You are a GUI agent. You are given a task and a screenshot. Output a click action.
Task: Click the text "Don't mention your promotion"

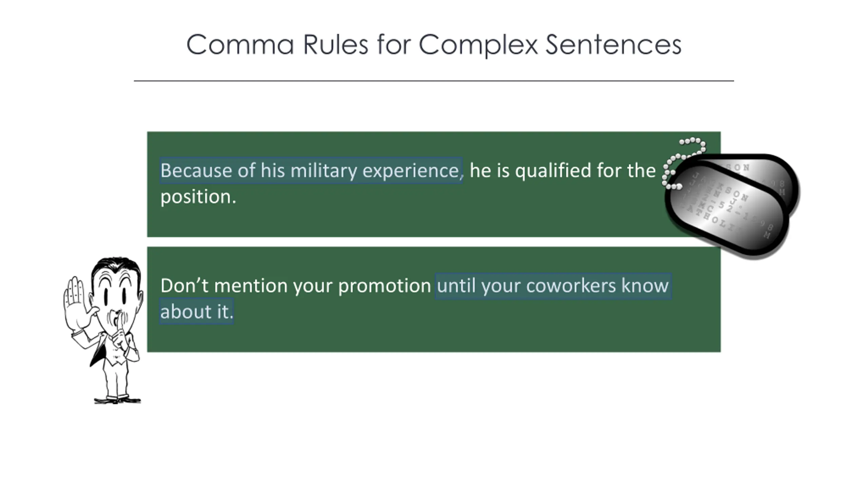[295, 286]
